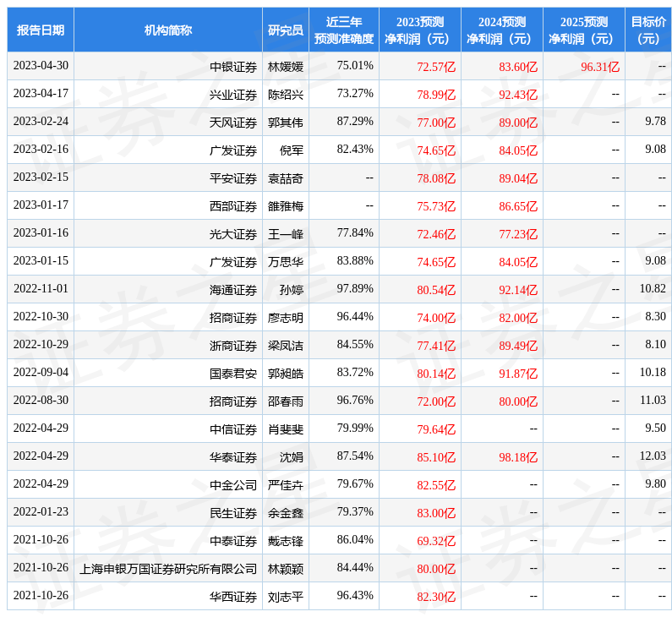
Task: Click analyst name 林媛媛
Action: 286,67
